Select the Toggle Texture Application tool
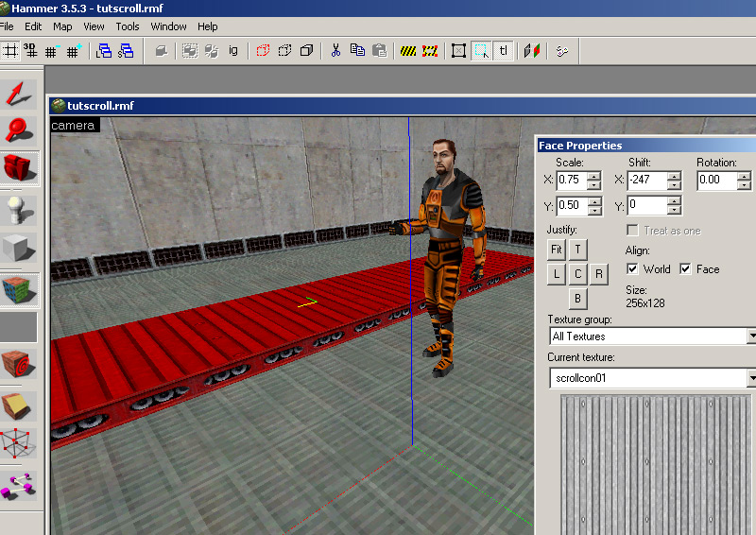 coord(19,290)
